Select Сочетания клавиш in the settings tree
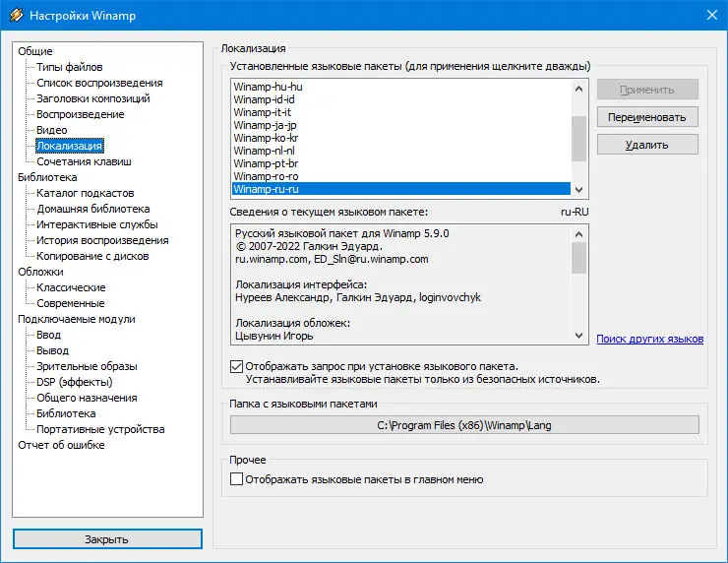 [84, 161]
